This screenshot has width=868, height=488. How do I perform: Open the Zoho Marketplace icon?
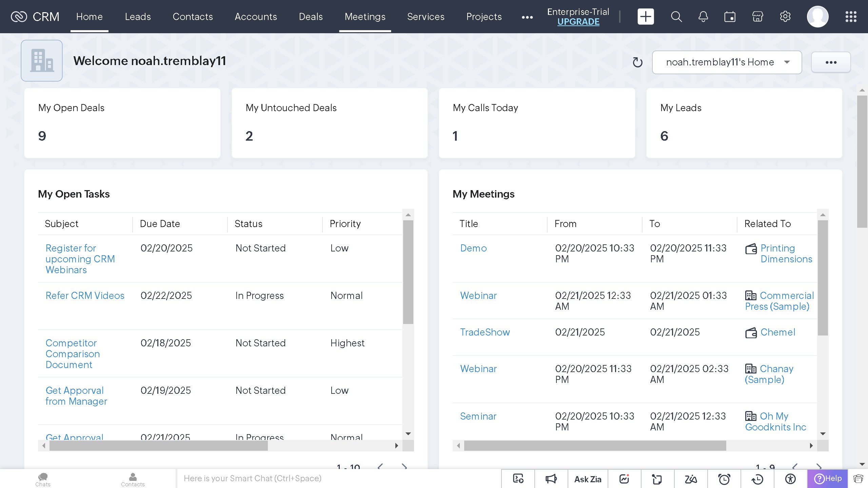click(x=757, y=16)
